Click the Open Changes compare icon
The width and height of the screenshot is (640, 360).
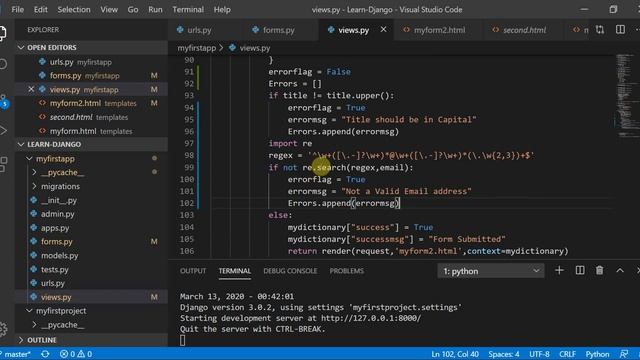tap(600, 30)
